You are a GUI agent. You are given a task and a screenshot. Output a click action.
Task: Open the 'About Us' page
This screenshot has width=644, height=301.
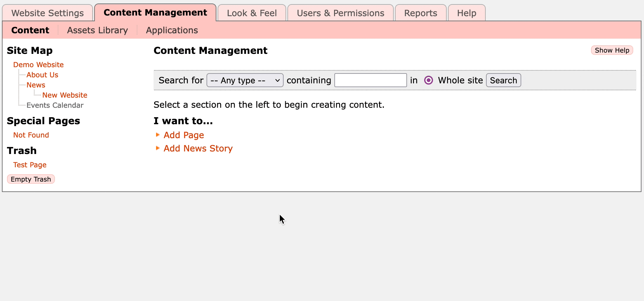click(43, 75)
